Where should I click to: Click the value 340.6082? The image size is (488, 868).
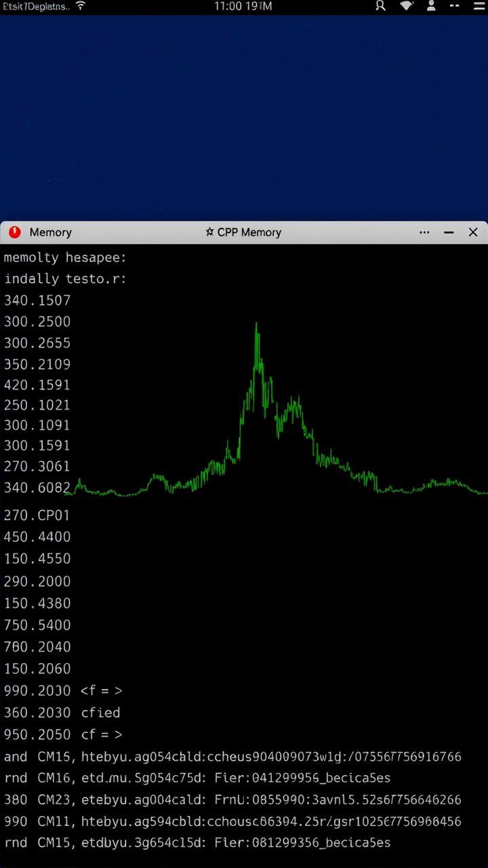coord(37,488)
